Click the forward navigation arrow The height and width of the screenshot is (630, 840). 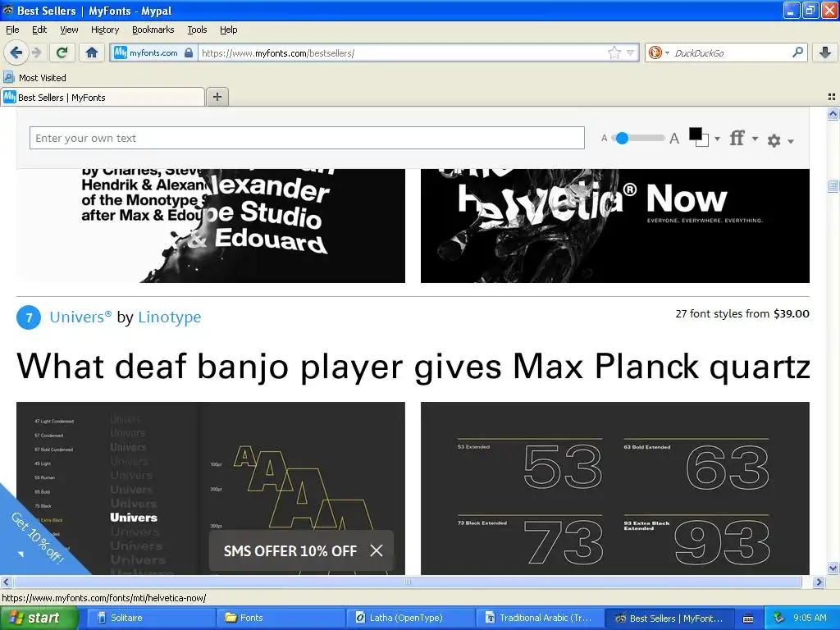36,52
